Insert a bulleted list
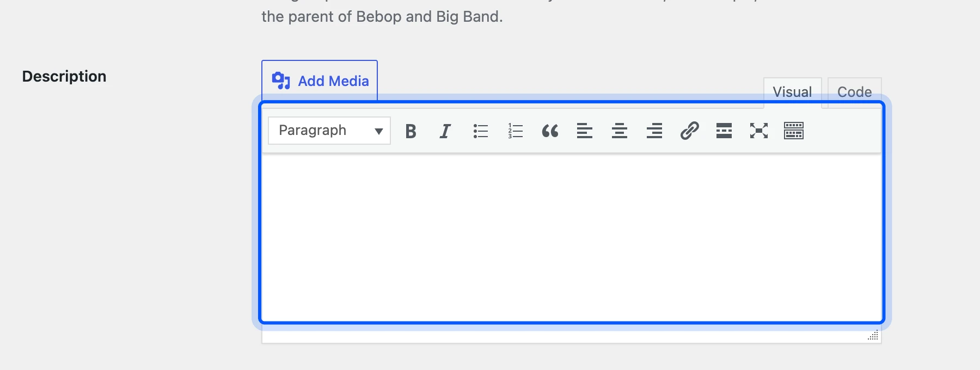This screenshot has height=370, width=980. click(480, 131)
